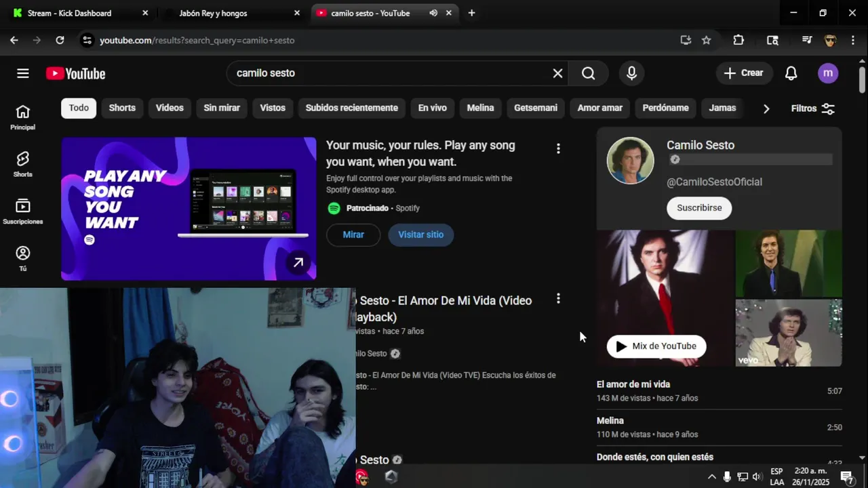The image size is (868, 488).
Task: Open a new browser tab
Action: (471, 13)
